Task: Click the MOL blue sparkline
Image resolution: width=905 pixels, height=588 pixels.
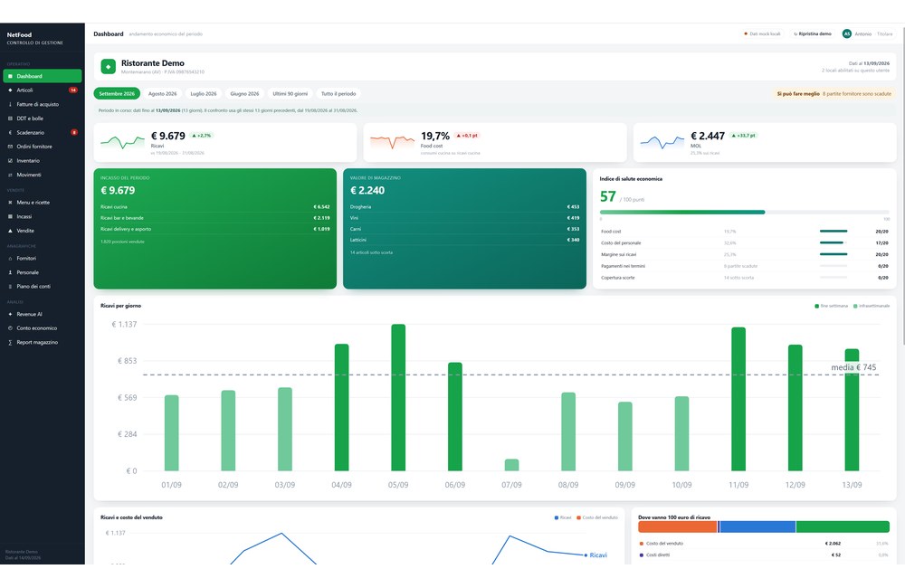Action: (662, 141)
